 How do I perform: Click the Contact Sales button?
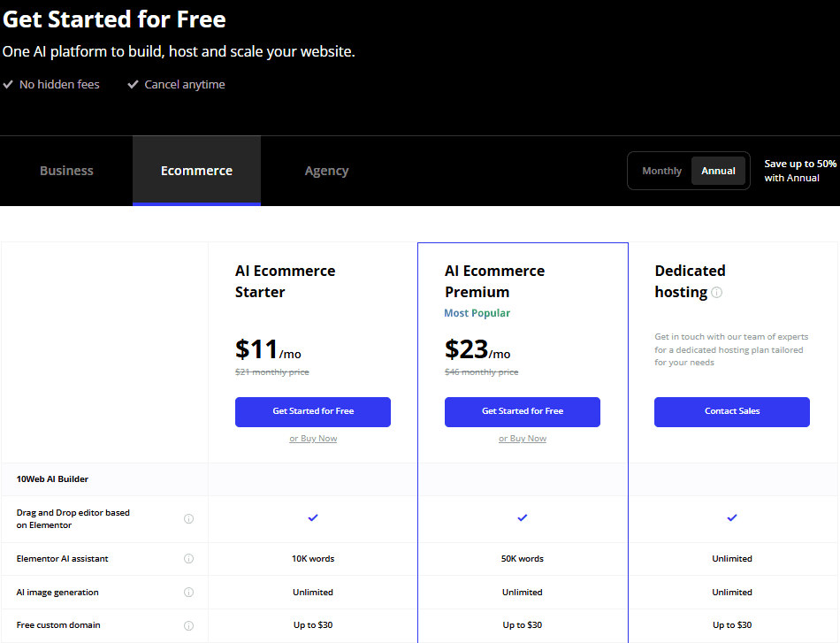pos(732,411)
